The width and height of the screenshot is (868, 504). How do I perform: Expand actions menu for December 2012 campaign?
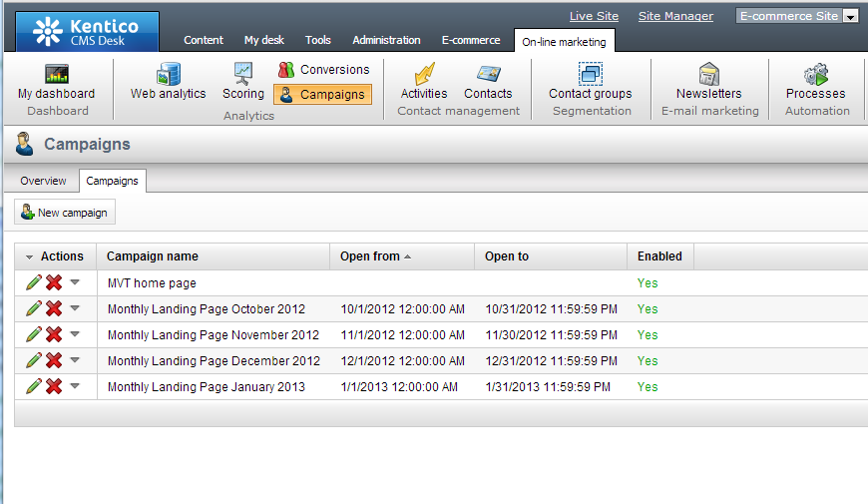point(75,360)
